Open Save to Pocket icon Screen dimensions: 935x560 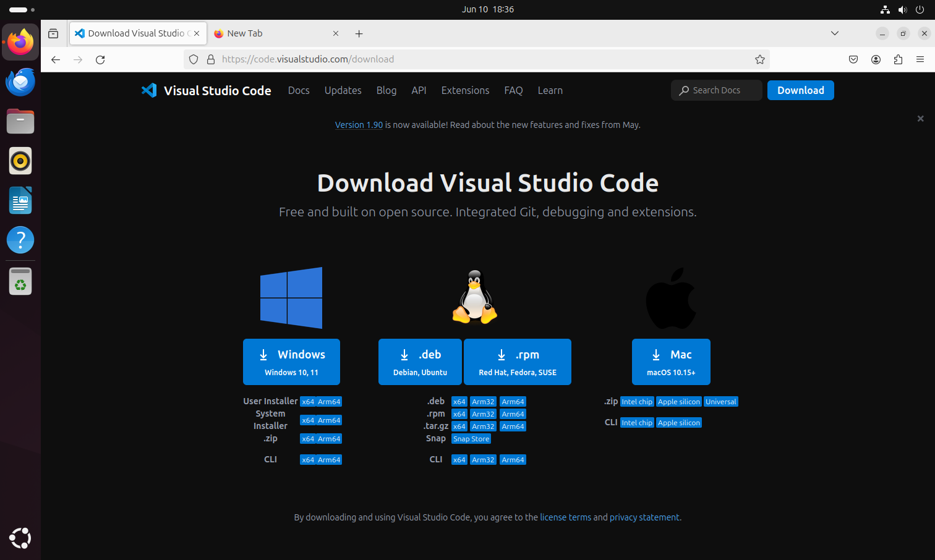coord(853,59)
